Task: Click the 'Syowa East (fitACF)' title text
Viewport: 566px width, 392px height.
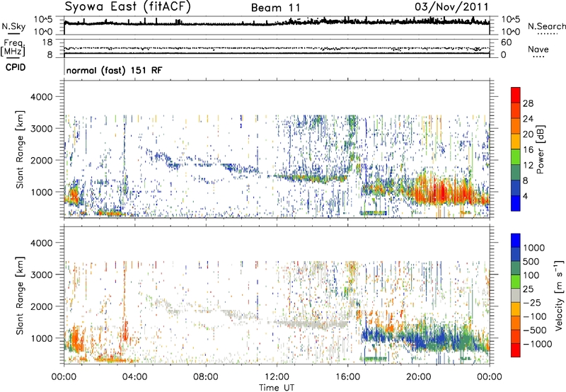Action: (x=128, y=6)
